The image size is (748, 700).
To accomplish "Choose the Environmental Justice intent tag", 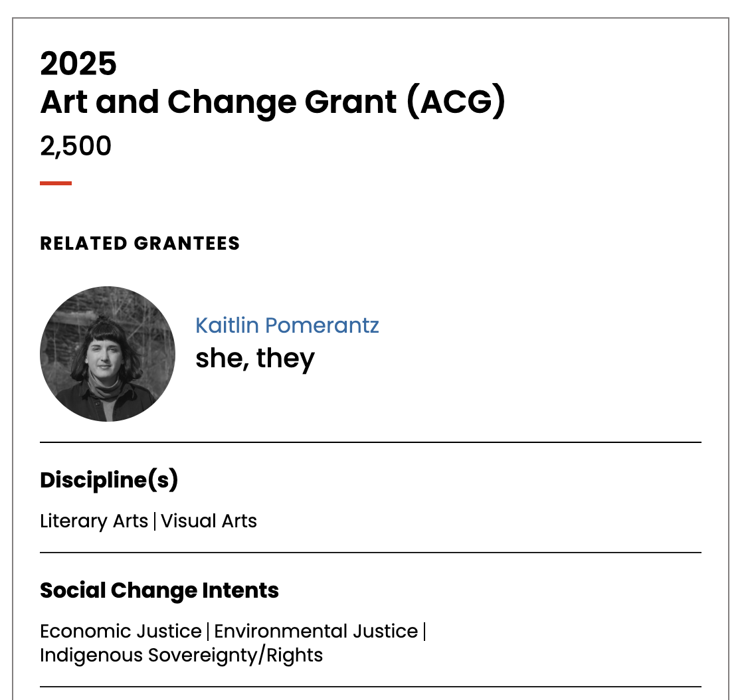I will pyautogui.click(x=316, y=632).
